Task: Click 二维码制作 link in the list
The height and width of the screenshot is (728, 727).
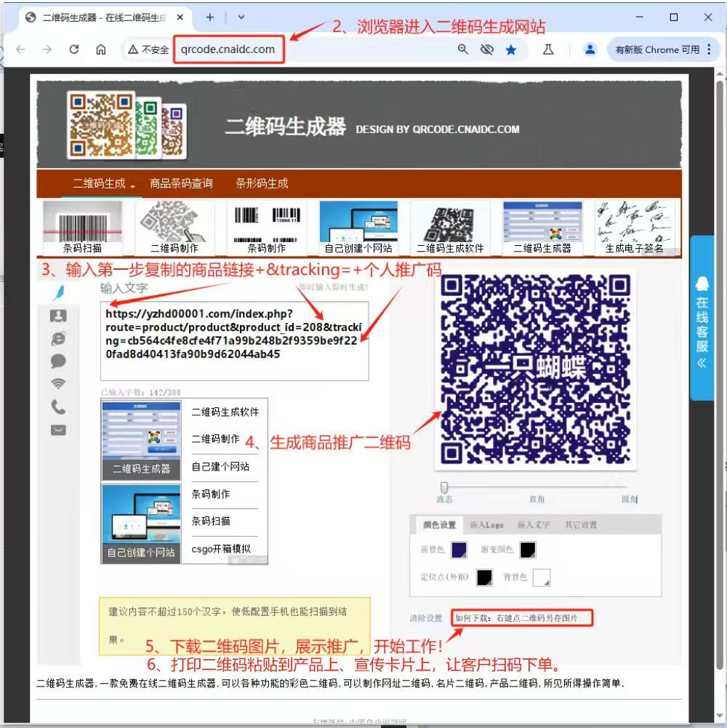Action: coord(215,439)
